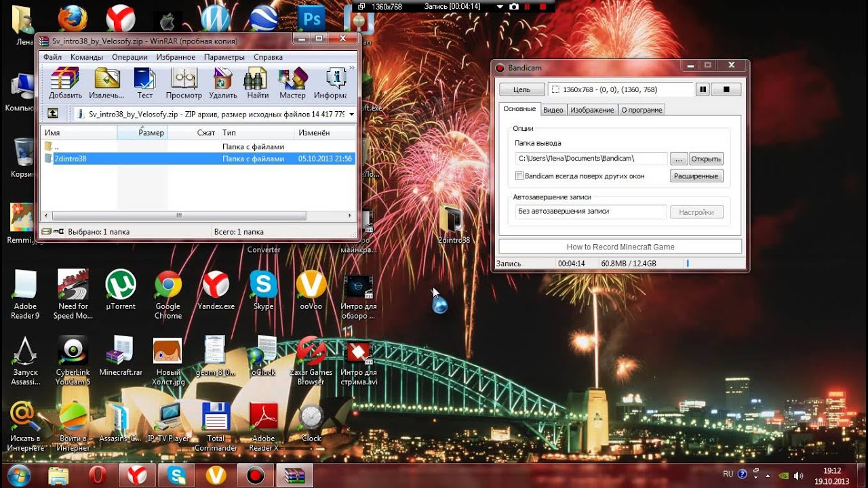Image resolution: width=868 pixels, height=488 pixels.
Task: Open the Параметры menu in WinRAR
Action: pyautogui.click(x=224, y=57)
